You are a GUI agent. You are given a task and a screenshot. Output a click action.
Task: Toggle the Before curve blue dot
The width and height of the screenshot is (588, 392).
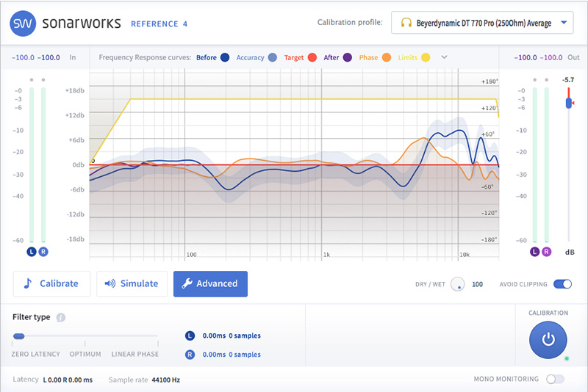pyautogui.click(x=225, y=57)
